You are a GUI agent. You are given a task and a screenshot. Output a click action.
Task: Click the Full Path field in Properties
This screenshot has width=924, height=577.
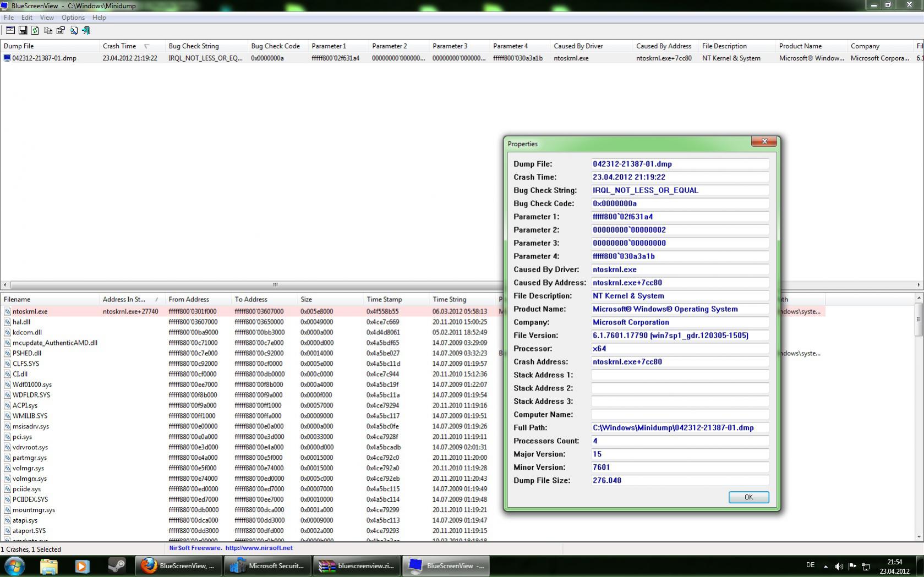point(680,428)
